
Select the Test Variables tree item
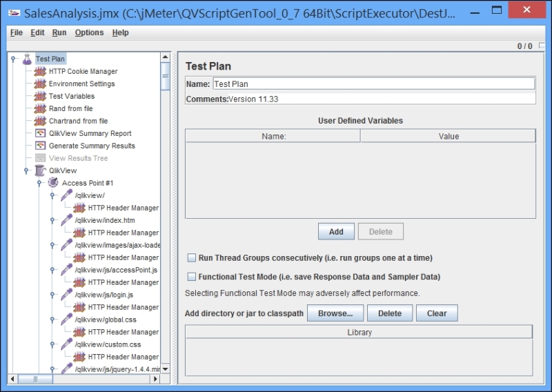[72, 96]
